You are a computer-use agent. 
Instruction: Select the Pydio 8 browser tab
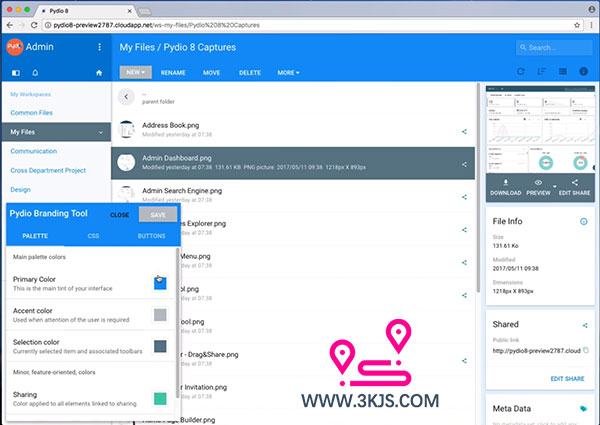tap(86, 11)
